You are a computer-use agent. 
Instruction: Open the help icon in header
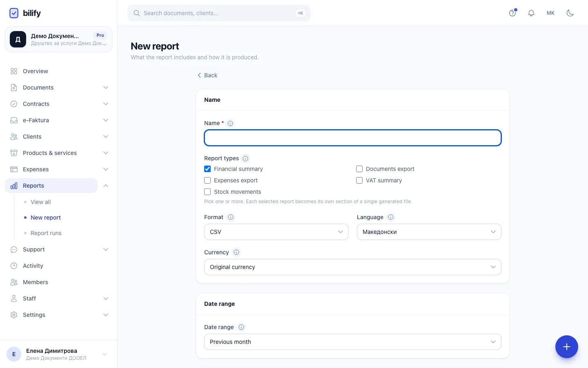tap(512, 13)
